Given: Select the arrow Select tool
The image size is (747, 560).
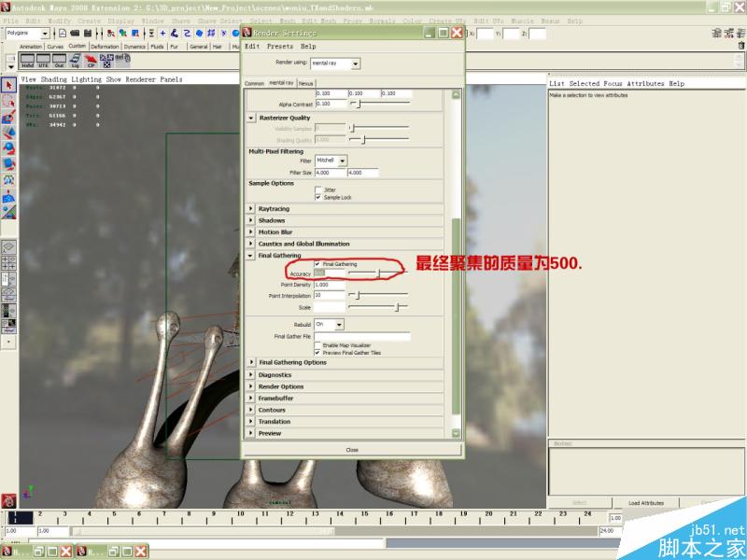Looking at the screenshot, I should (8, 86).
